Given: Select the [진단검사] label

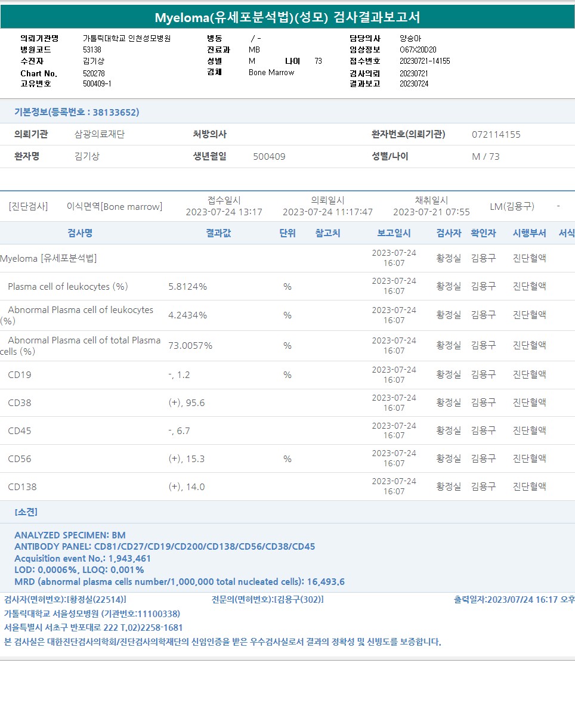Looking at the screenshot, I should [28, 207].
